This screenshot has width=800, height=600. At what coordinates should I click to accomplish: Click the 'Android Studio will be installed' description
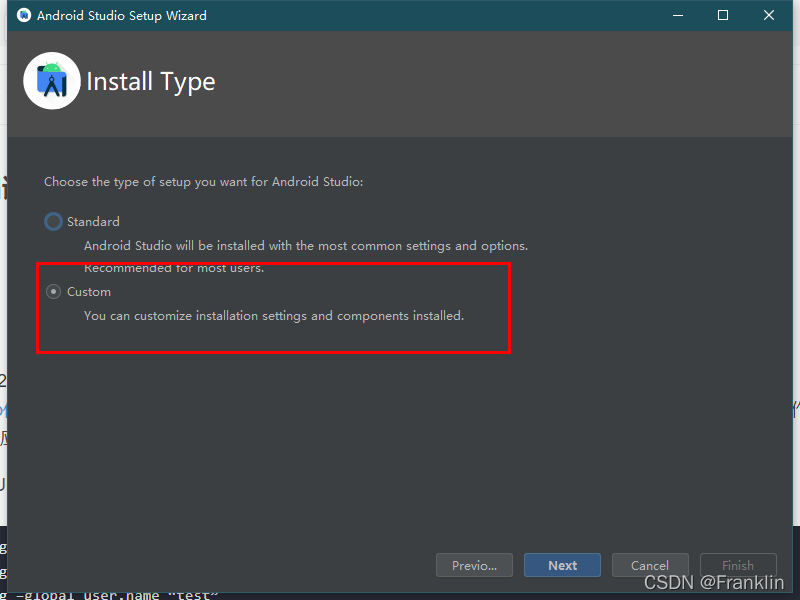(x=306, y=246)
